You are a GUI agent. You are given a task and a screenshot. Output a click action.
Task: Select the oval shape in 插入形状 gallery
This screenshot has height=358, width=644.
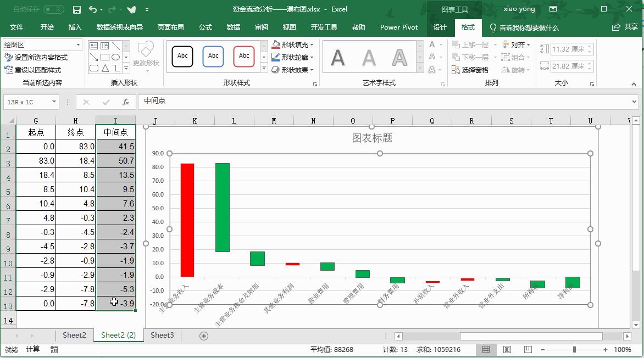(x=115, y=57)
